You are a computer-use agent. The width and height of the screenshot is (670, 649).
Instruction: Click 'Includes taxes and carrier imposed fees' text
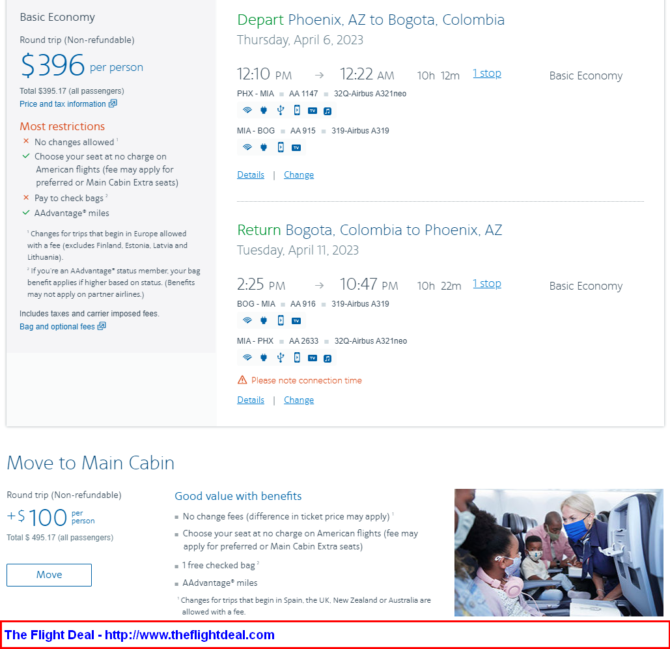89,314
